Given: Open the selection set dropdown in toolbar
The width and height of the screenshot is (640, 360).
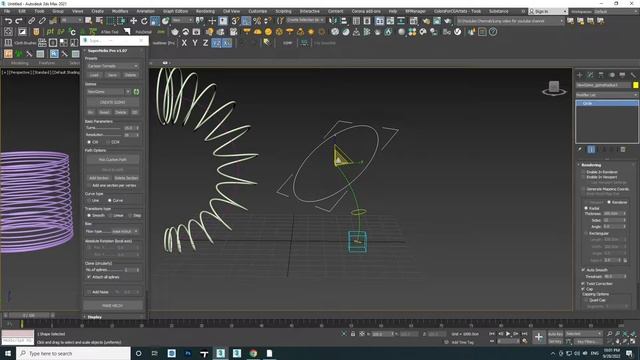Looking at the screenshot, I should click(305, 20).
